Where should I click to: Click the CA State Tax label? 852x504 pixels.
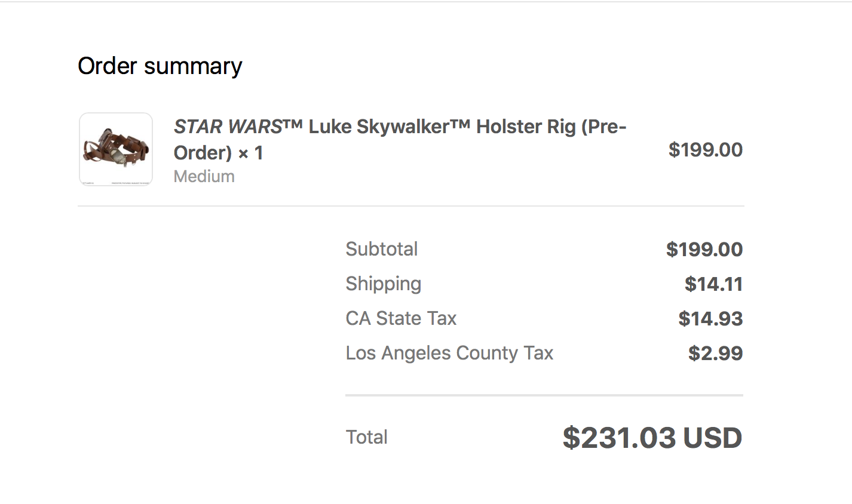401,318
